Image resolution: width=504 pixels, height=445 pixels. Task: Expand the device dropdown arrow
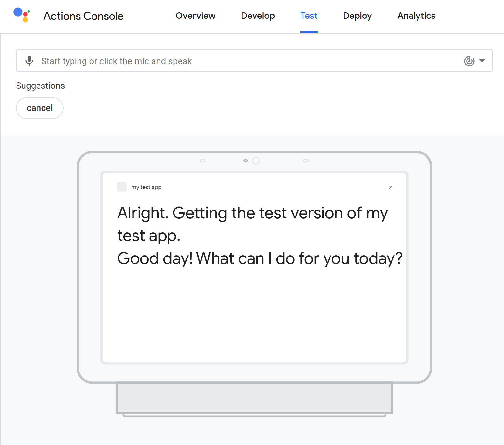482,61
